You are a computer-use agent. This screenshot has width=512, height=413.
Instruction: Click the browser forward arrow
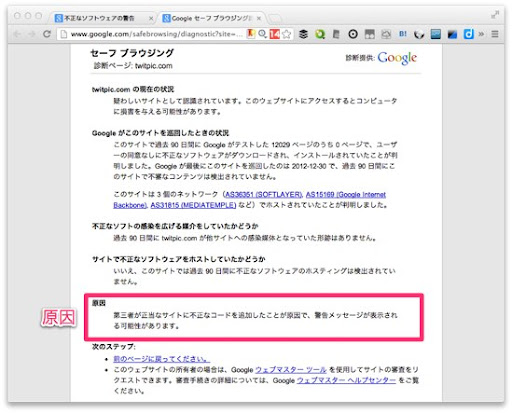coord(32,34)
